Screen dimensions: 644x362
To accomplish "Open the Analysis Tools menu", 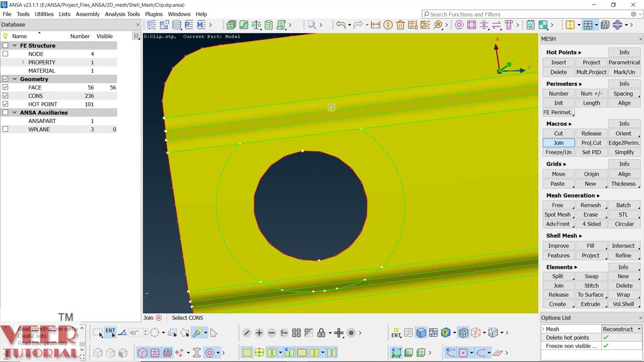I will [x=122, y=14].
